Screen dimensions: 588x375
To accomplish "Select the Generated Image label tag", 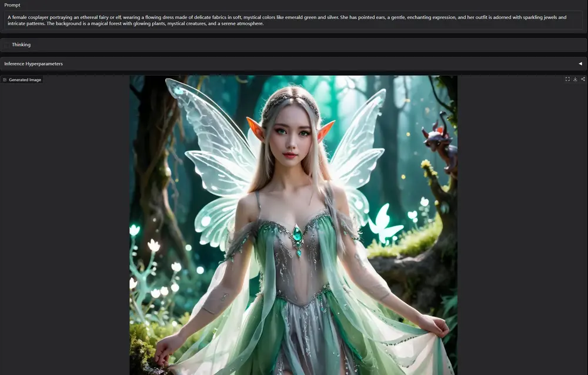I will coord(25,80).
